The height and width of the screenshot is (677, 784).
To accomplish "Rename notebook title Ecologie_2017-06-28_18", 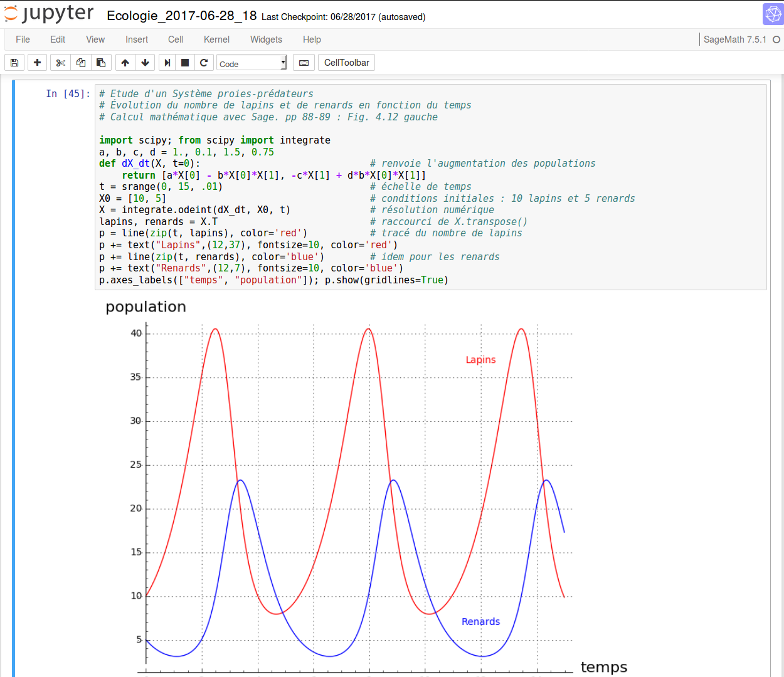I will pyautogui.click(x=182, y=16).
